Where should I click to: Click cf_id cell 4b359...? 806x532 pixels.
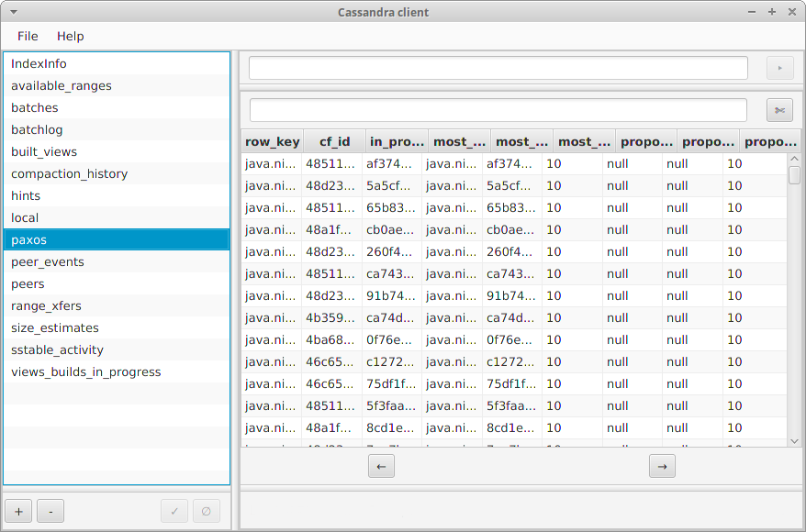pos(331,318)
